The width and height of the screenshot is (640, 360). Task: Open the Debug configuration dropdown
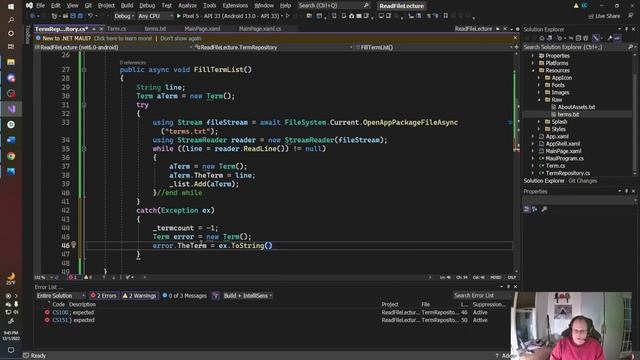pyautogui.click(x=123, y=16)
